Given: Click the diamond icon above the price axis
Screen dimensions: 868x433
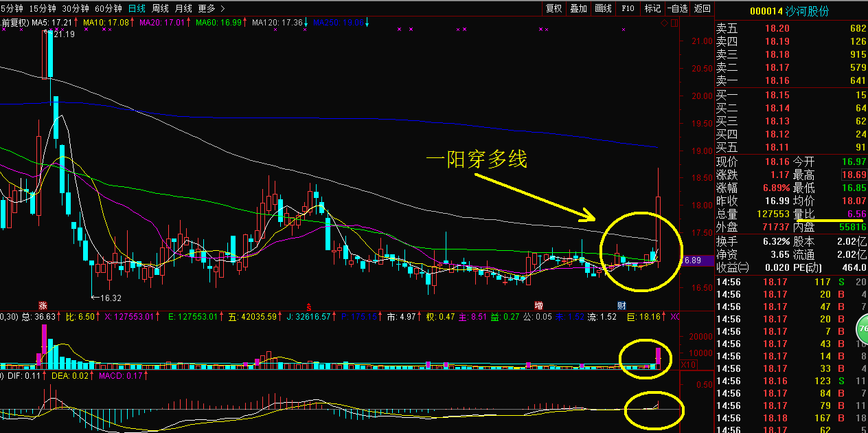Looking at the screenshot, I should point(665,23).
